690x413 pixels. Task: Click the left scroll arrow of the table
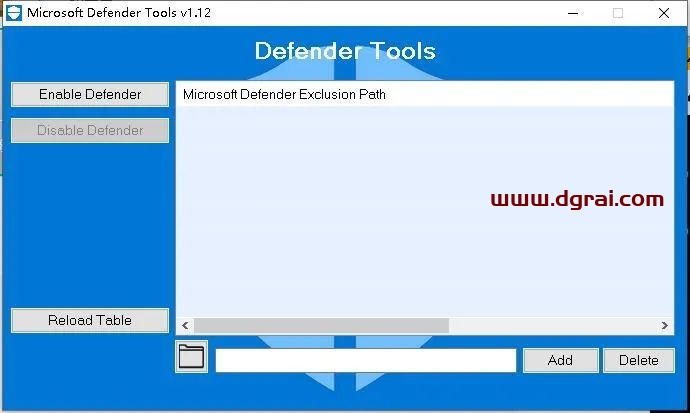(185, 325)
